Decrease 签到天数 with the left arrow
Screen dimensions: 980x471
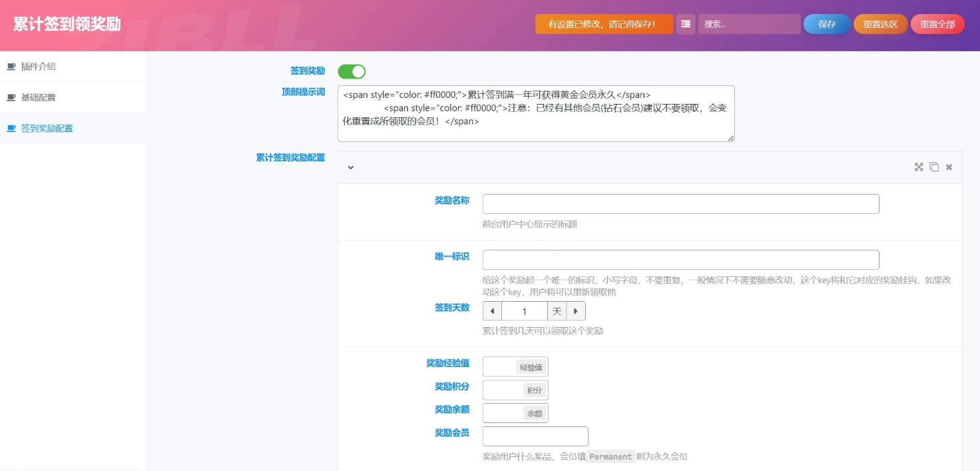pyautogui.click(x=492, y=311)
